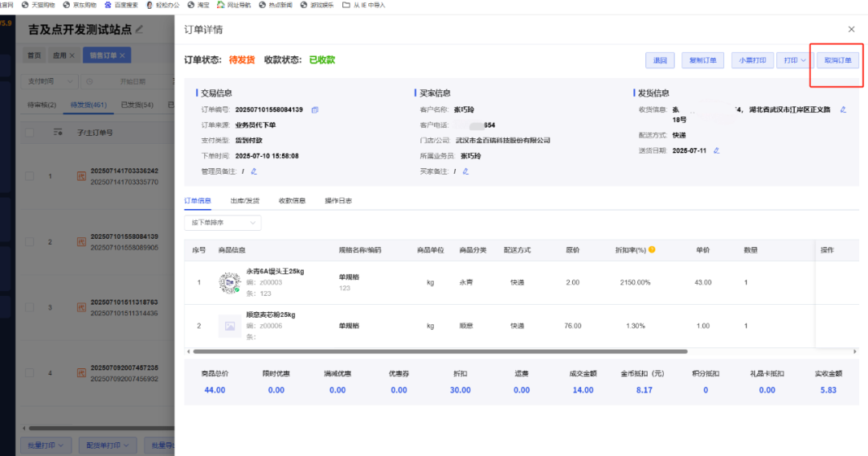Expand the 批量打印 dropdown
Screen dimensions: 868x456
[x=45, y=445]
